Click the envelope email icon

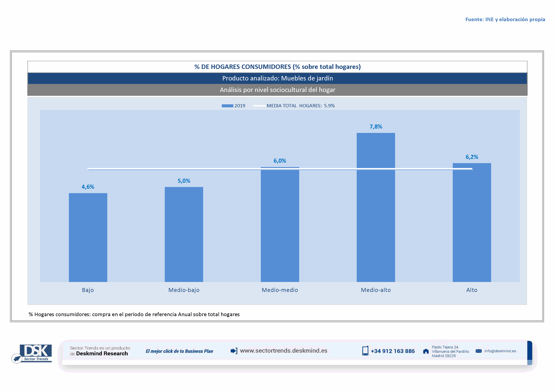[478, 351]
